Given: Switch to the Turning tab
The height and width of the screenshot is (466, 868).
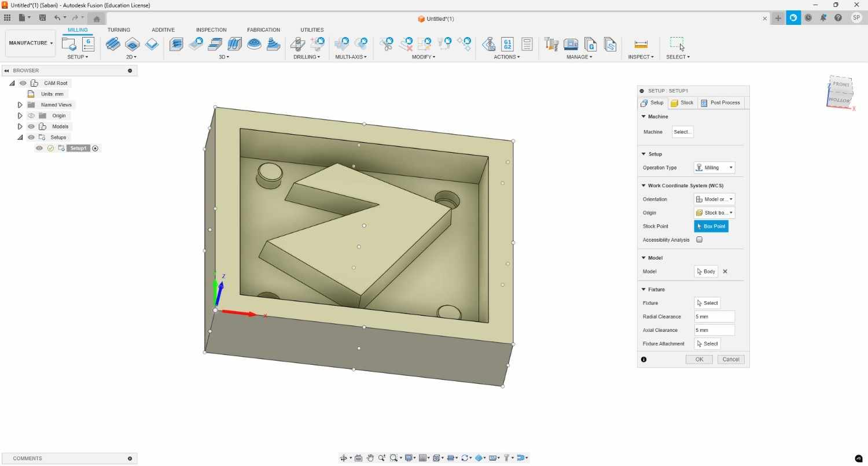Looking at the screenshot, I should tap(119, 30).
